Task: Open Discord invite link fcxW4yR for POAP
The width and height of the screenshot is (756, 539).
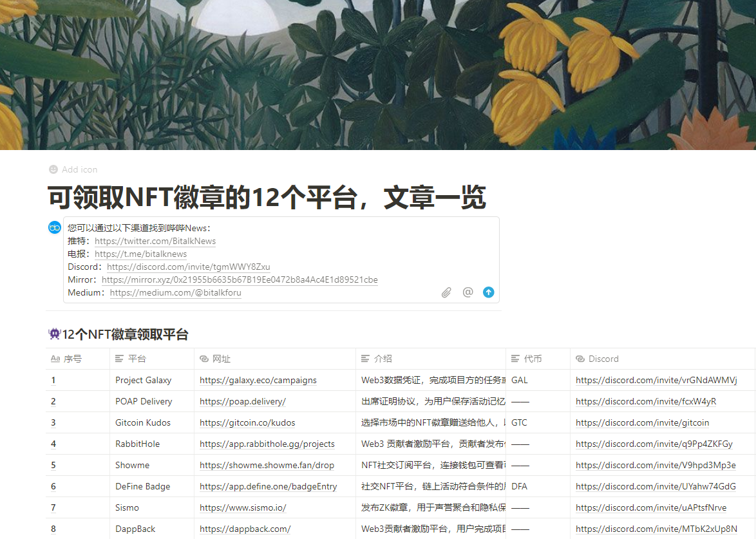Action: pyautogui.click(x=646, y=401)
